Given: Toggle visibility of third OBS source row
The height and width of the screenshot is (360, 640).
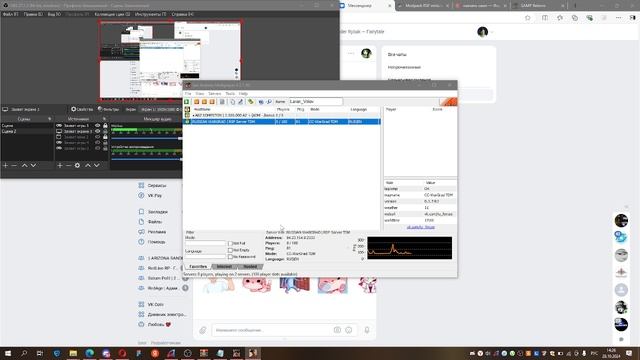Looking at the screenshot, I should (98, 137).
